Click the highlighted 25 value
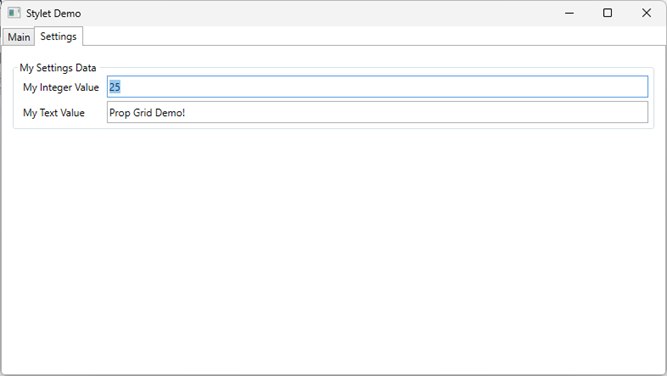Image resolution: width=667 pixels, height=376 pixels. point(115,87)
